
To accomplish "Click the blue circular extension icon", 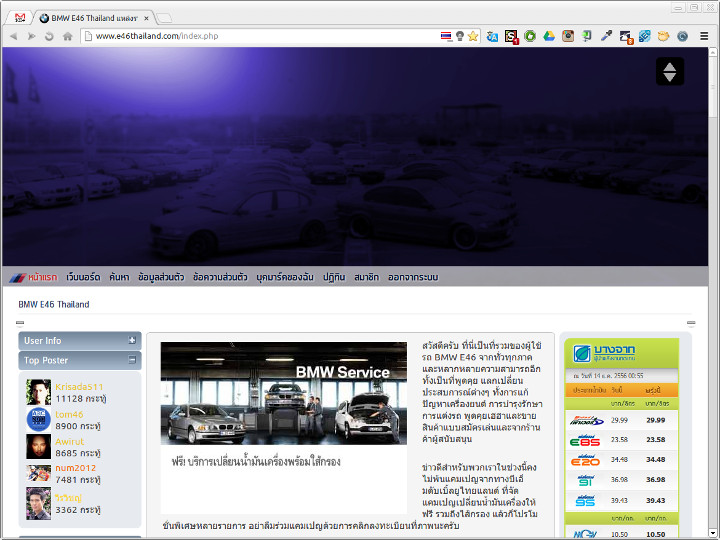I will [682, 36].
